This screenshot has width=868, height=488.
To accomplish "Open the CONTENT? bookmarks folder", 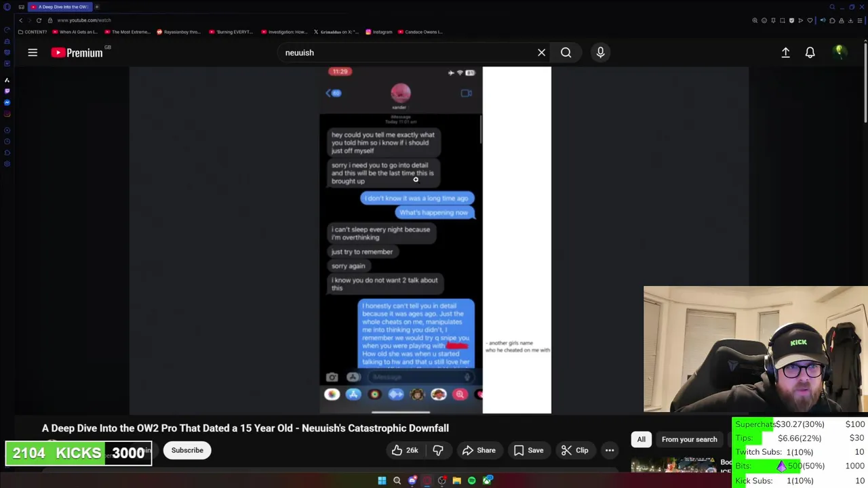I will pyautogui.click(x=33, y=32).
